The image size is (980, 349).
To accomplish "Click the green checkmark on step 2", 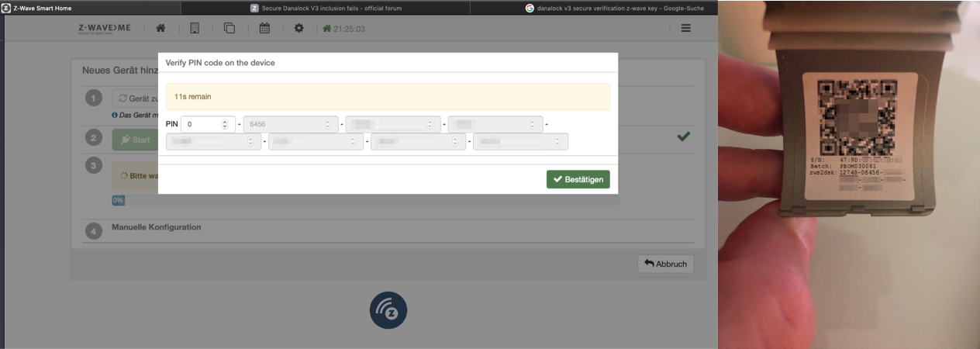I will (683, 136).
